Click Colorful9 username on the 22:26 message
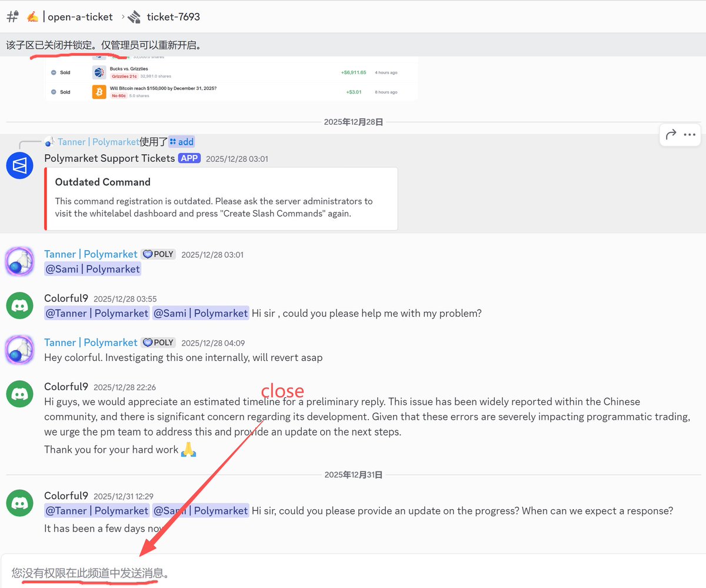This screenshot has width=706, height=588. (x=66, y=387)
